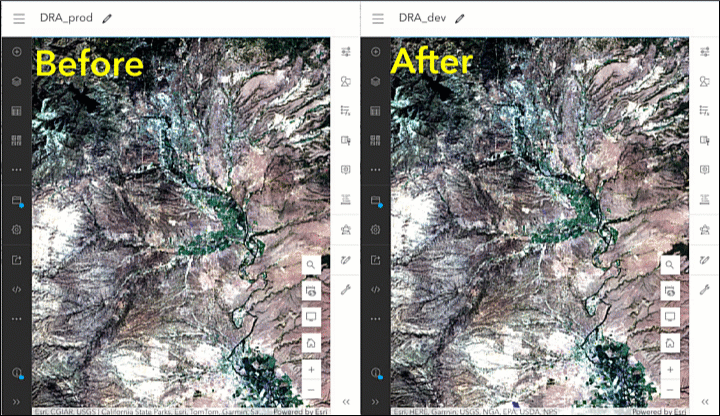Open Properties sliders icon in DRA_dev settings toolbar
Viewport: 720px width, 416px height.
[x=704, y=52]
